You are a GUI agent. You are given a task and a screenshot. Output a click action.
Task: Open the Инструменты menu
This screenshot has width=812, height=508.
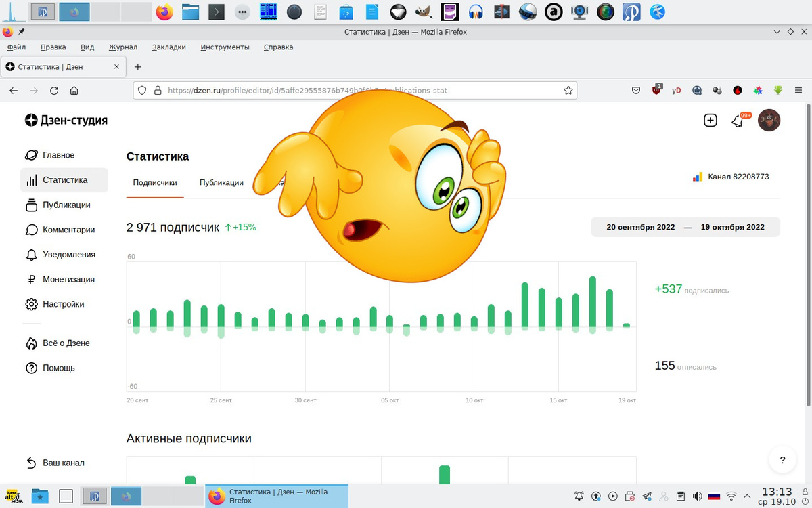click(x=225, y=47)
